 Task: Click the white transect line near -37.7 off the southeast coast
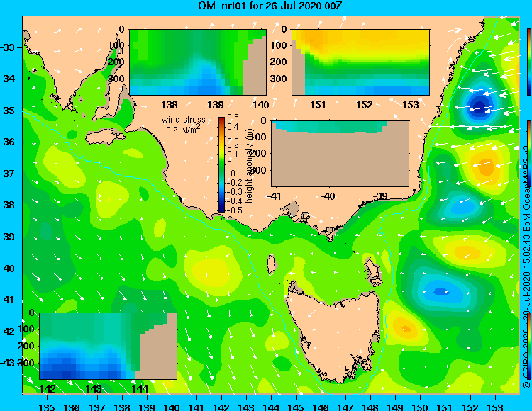(x=137, y=196)
